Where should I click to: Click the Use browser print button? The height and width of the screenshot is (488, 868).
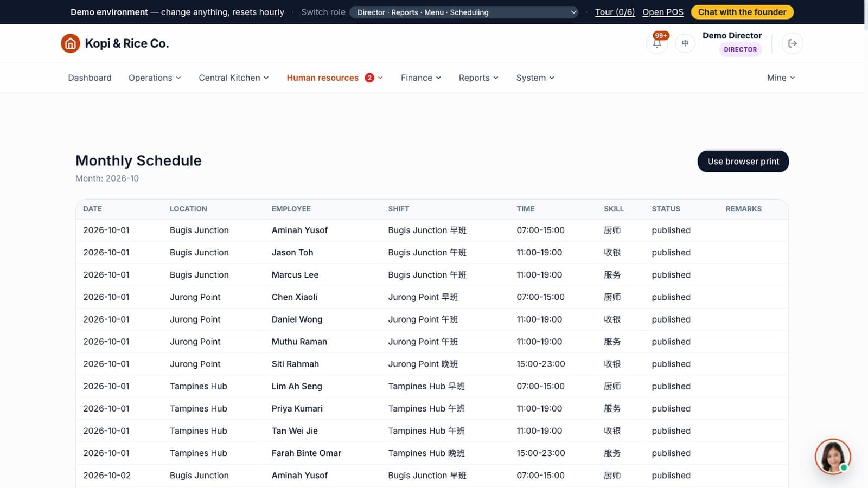coord(743,162)
